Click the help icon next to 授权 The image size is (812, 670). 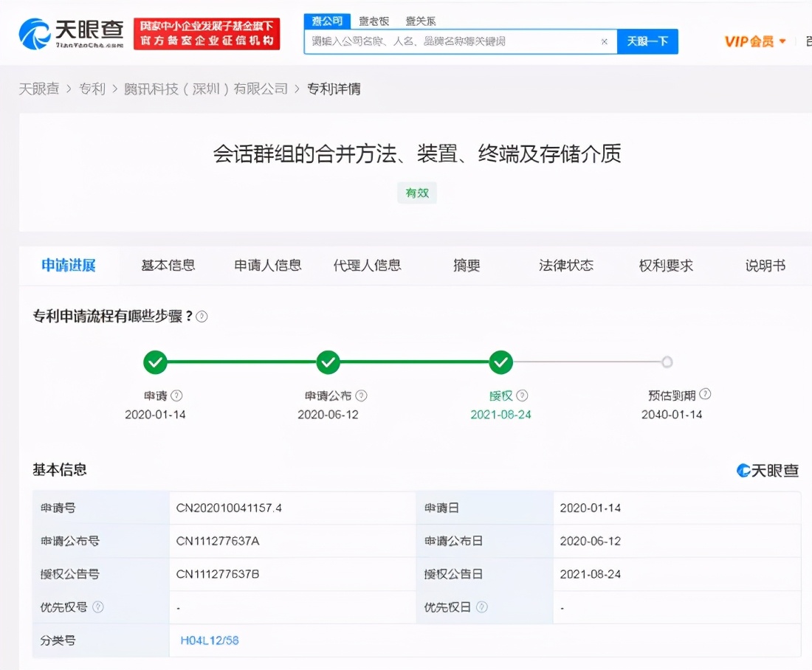point(523,395)
